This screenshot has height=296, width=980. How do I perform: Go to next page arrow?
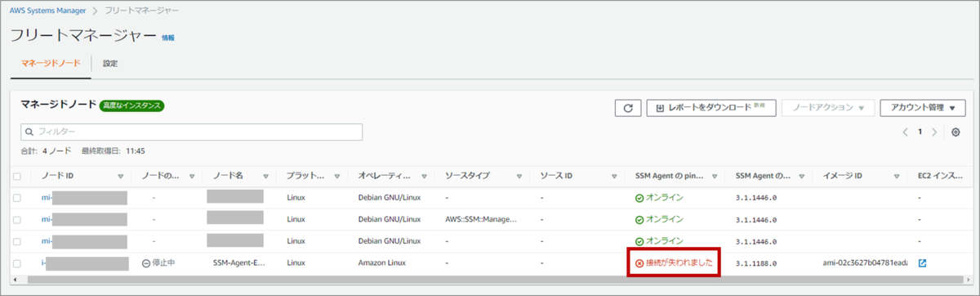(x=935, y=132)
